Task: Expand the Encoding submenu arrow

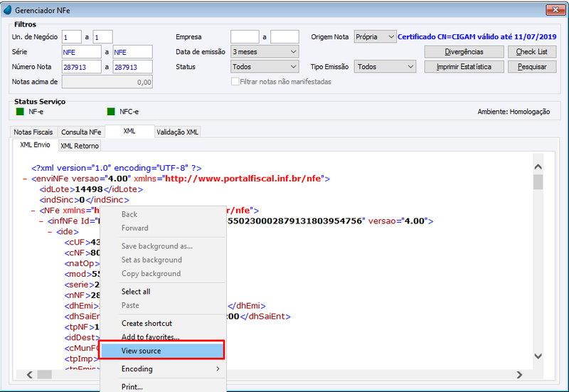Action: point(218,369)
